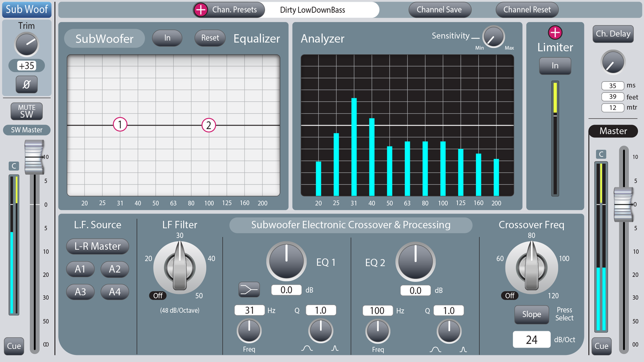
Task: Open the Slope selector
Action: [x=531, y=314]
